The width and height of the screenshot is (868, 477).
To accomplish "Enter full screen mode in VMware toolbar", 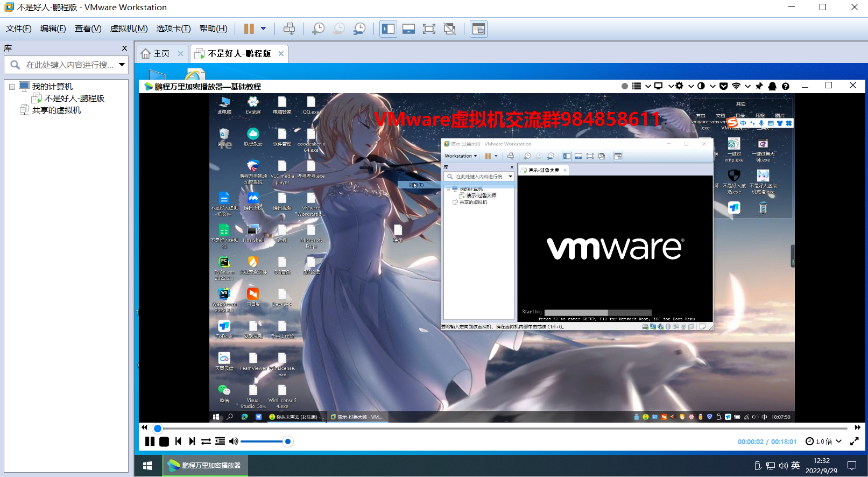I will pos(429,29).
